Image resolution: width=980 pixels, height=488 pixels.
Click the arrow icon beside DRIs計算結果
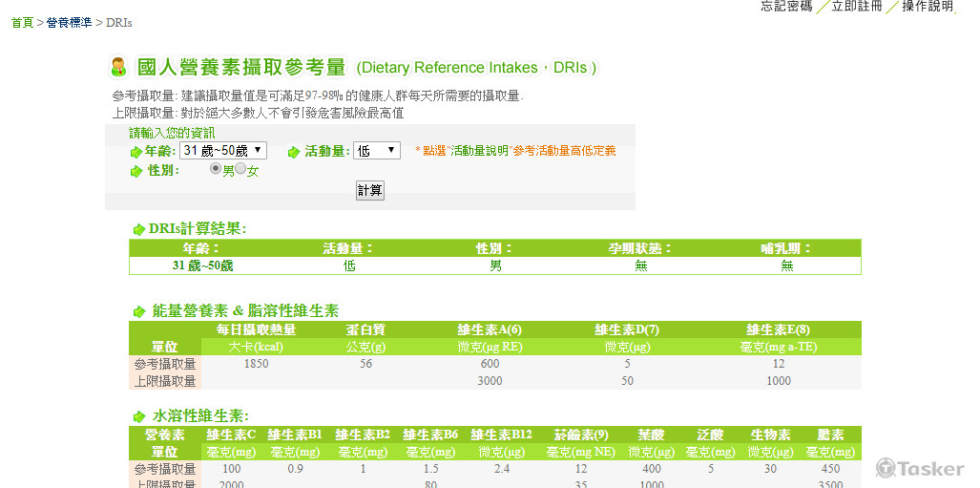139,229
